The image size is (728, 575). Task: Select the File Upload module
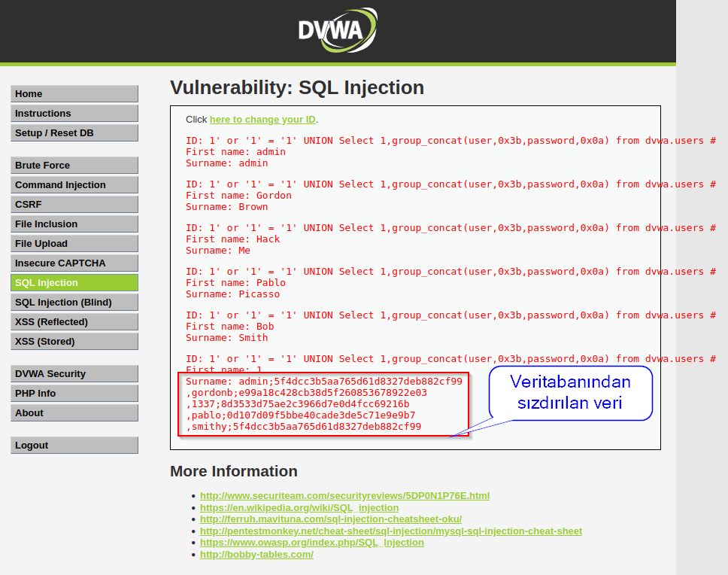(74, 243)
